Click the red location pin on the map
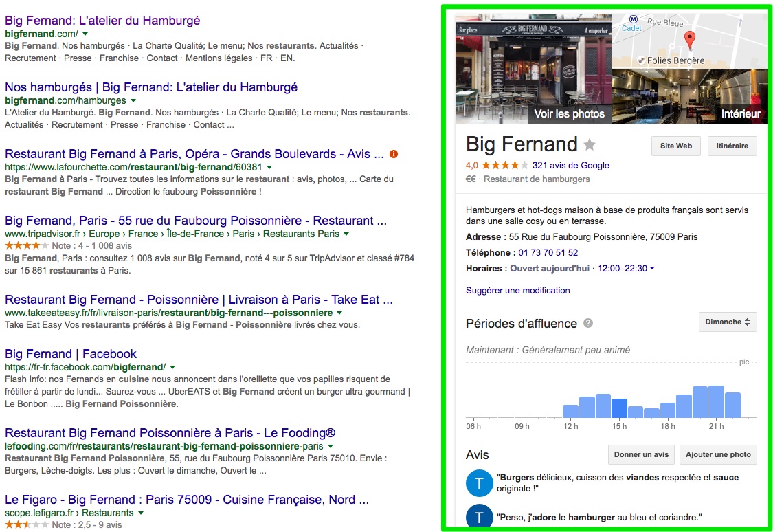 (x=690, y=39)
